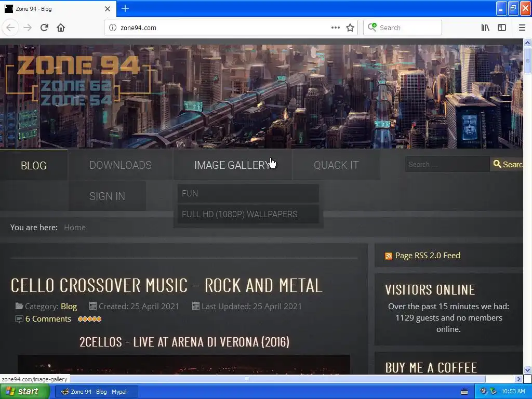Image resolution: width=532 pixels, height=399 pixels.
Task: Open page actions three-dot menu
Action: (x=335, y=28)
